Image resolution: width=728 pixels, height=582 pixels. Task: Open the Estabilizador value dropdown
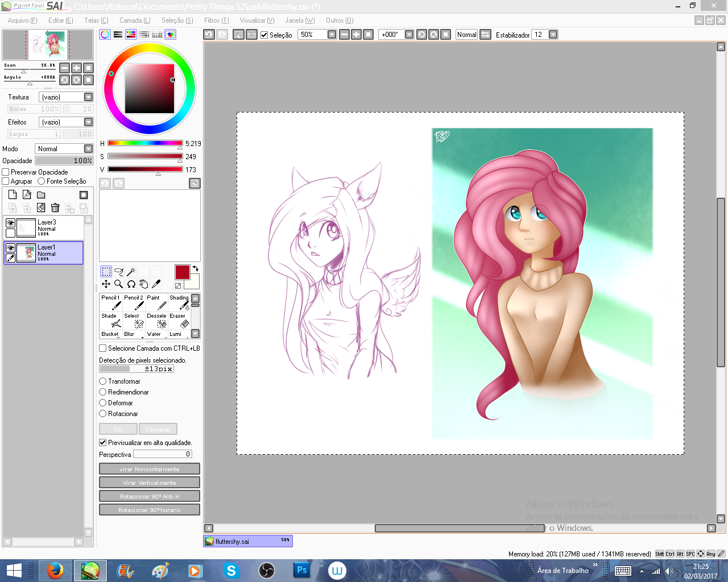pos(553,35)
